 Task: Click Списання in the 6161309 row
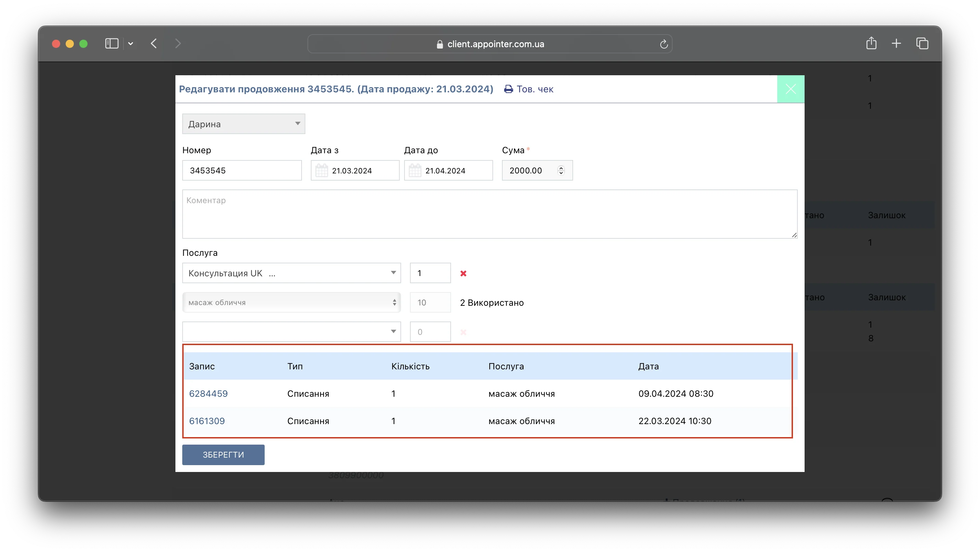coord(308,421)
